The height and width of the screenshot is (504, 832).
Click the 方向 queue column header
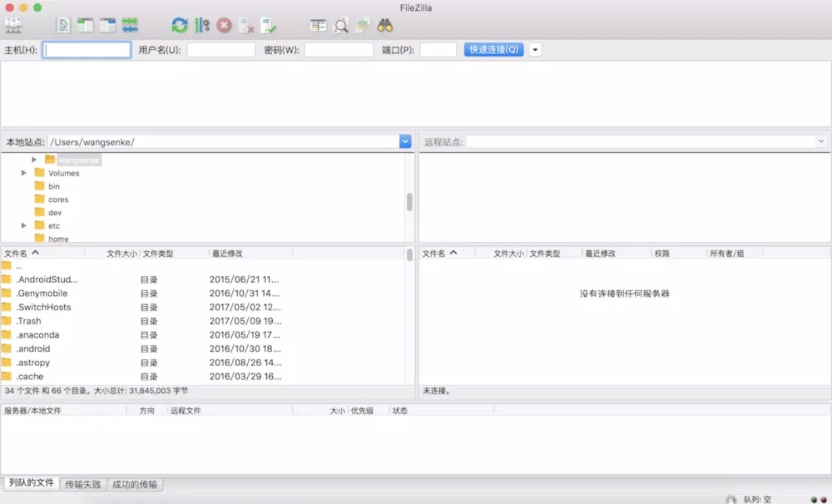[147, 411]
